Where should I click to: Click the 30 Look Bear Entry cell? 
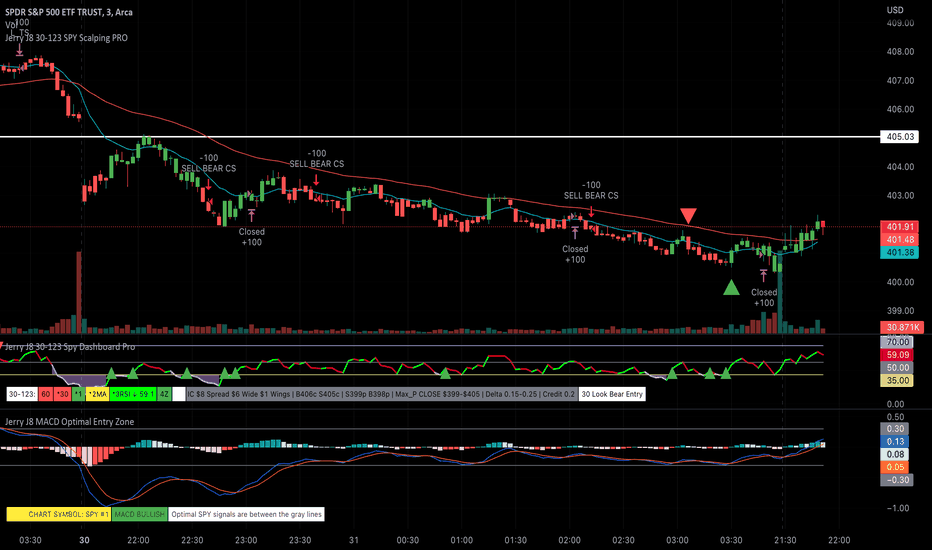pyautogui.click(x=612, y=394)
